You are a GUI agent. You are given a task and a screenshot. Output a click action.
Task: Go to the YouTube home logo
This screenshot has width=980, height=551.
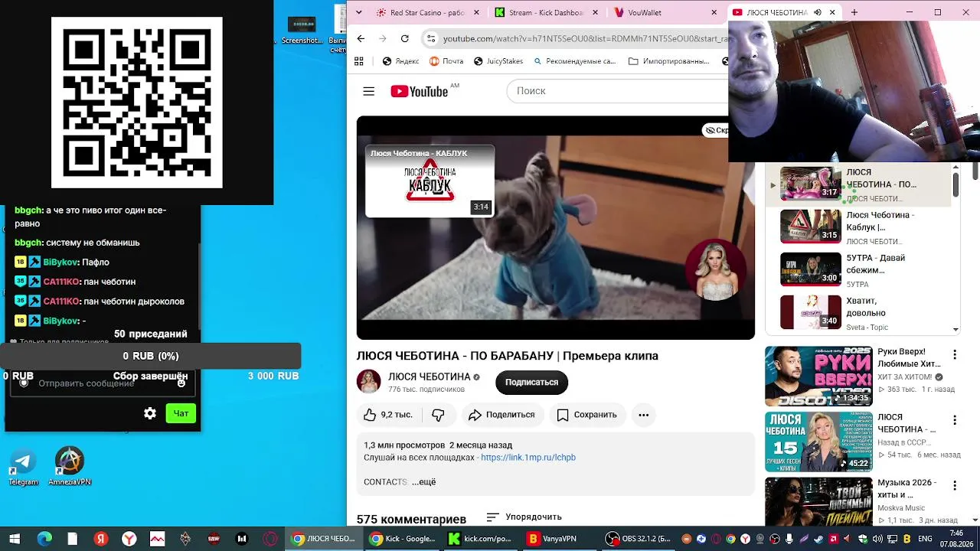click(419, 92)
